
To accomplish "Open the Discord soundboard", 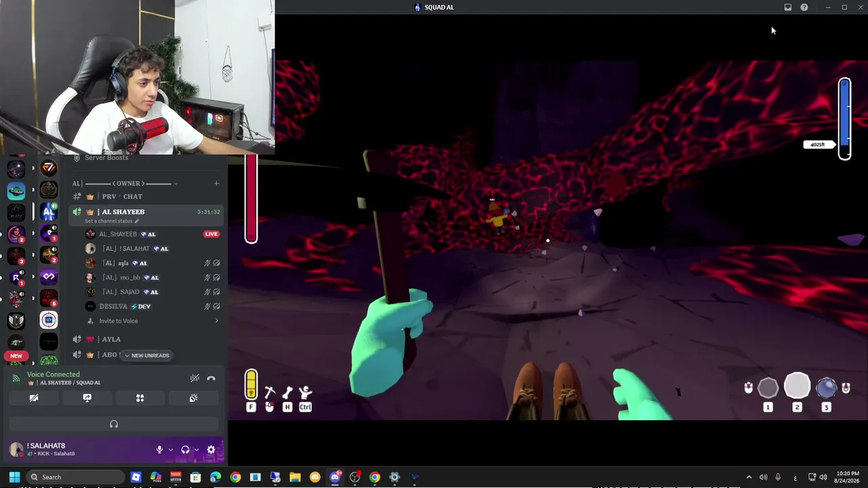I will point(193,398).
